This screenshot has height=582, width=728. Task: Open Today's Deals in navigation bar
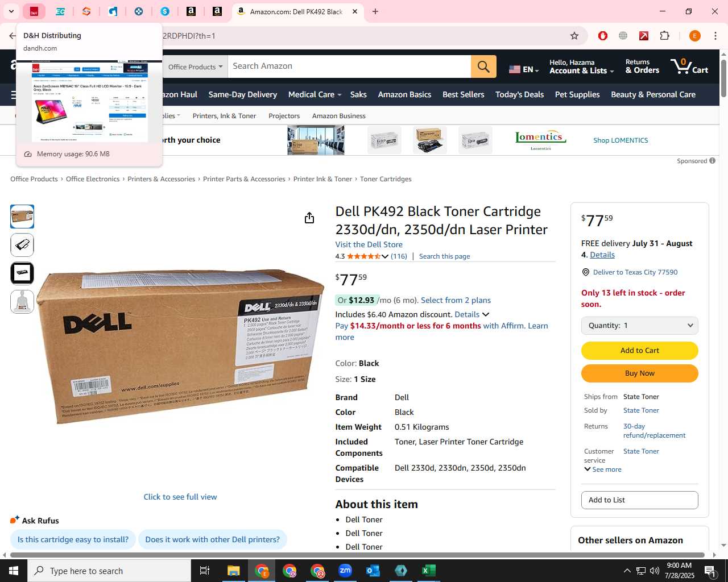(519, 94)
